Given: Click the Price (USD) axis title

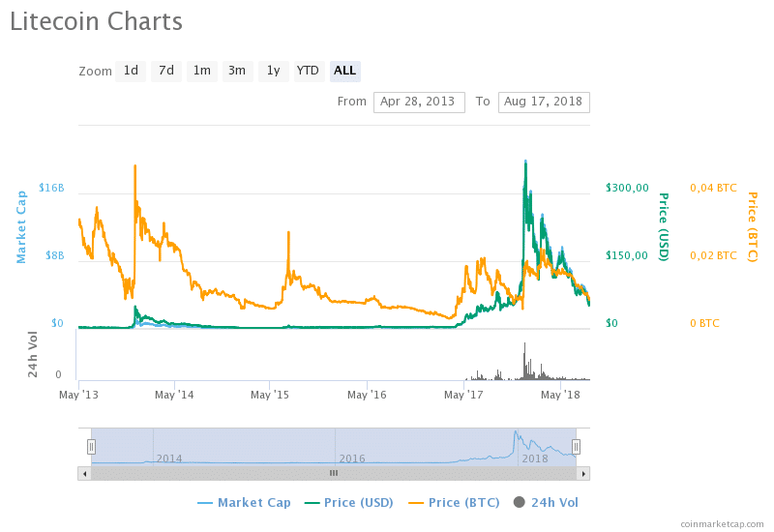Looking at the screenshot, I should point(664,227).
